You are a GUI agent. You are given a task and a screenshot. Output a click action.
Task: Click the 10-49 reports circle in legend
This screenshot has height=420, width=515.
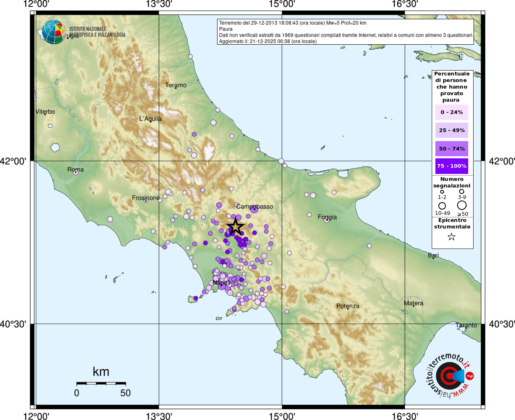pyautogui.click(x=442, y=205)
